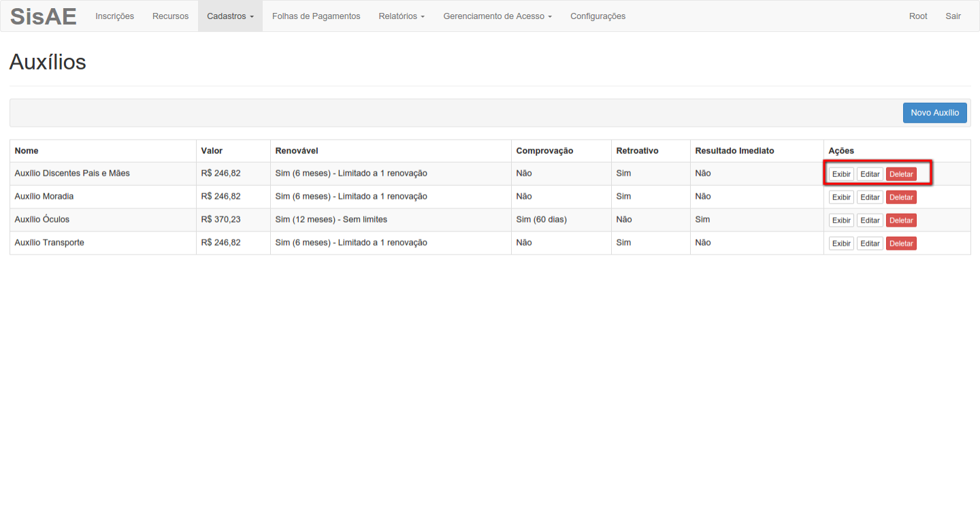Open Folhas de Pagamentos page
This screenshot has height=505, width=980.
tap(316, 16)
